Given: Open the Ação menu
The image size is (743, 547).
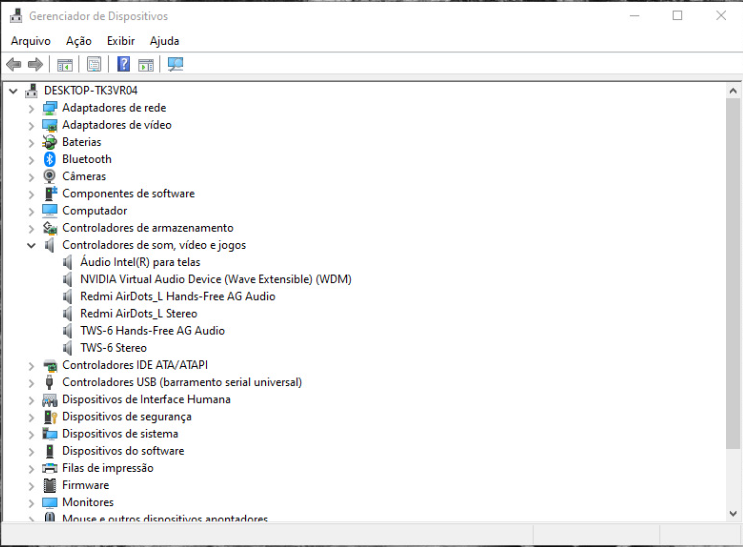Looking at the screenshot, I should 79,41.
